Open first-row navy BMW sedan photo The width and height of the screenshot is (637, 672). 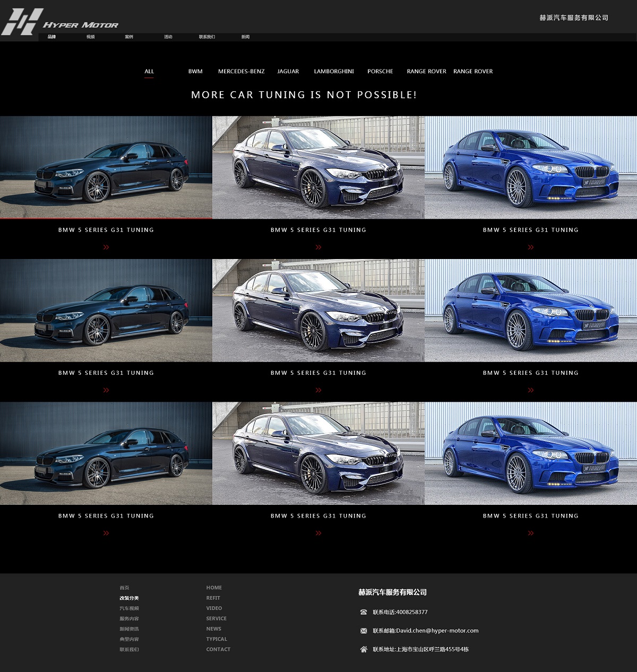(x=318, y=167)
